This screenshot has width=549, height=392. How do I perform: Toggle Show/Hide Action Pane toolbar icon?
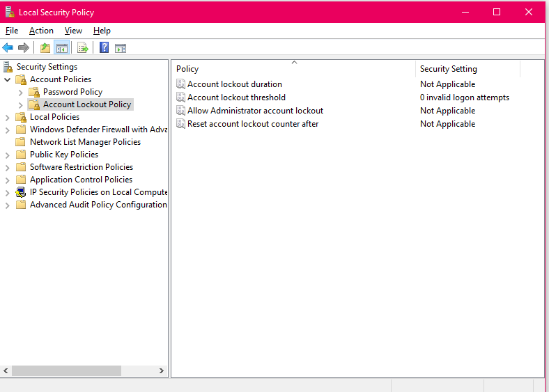(121, 48)
